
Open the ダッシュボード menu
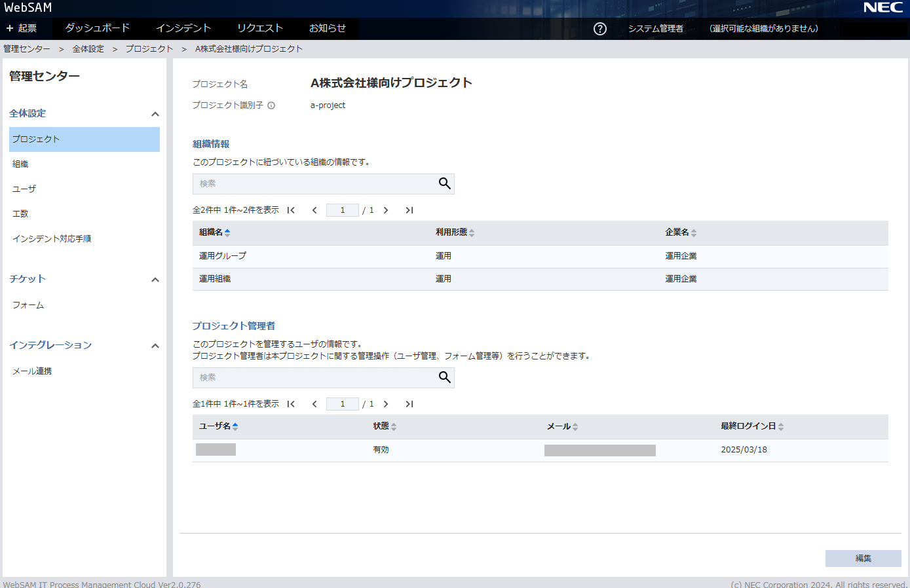click(97, 28)
